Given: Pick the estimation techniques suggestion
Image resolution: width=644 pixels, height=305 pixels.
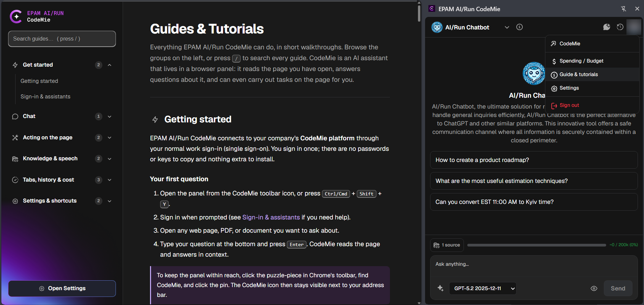Looking at the screenshot, I should click(534, 181).
